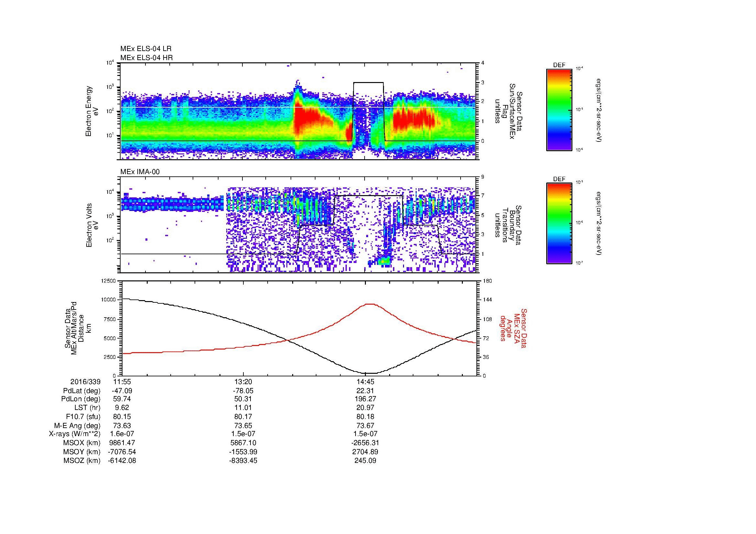Click the date label '2016/339'
This screenshot has width=756, height=534.
click(85, 382)
